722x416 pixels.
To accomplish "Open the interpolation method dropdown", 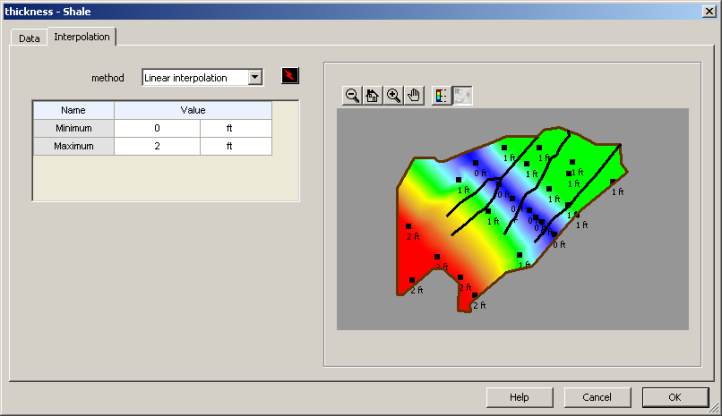I will tap(255, 77).
